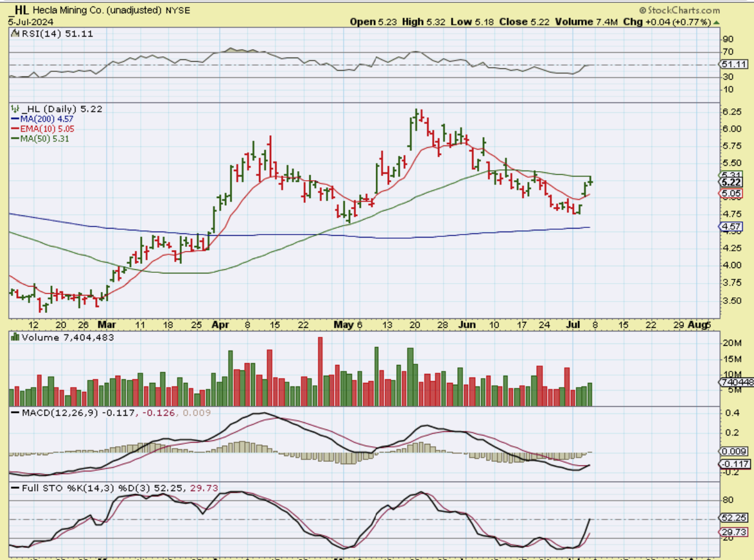This screenshot has width=754, height=560.
Task: Click the 3.50 price axis label
Action: tap(732, 301)
